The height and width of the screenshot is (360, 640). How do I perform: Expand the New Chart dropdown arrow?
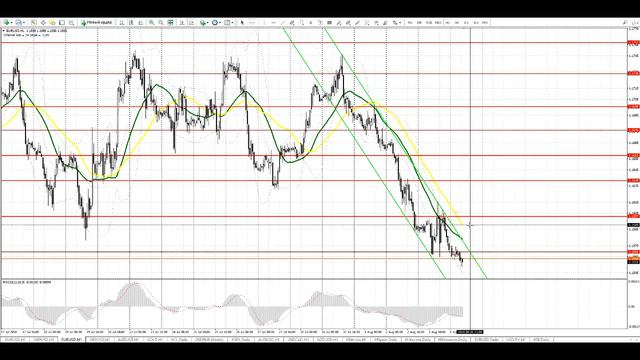point(11,22)
